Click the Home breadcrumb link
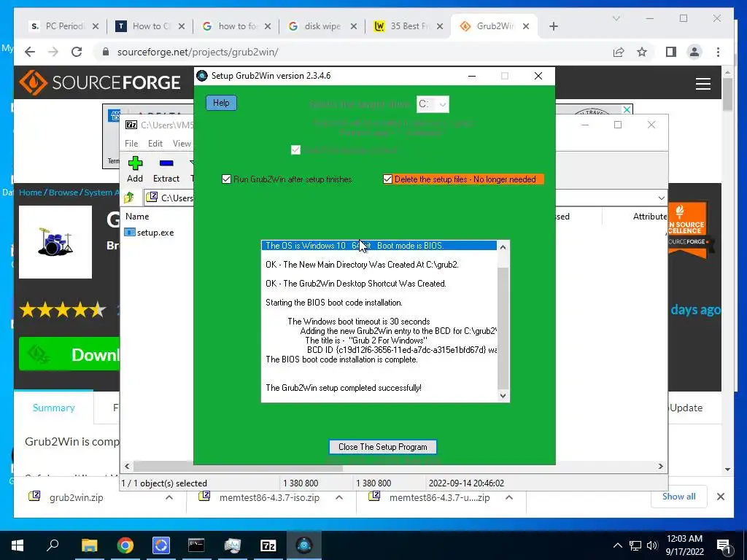 pos(31,192)
